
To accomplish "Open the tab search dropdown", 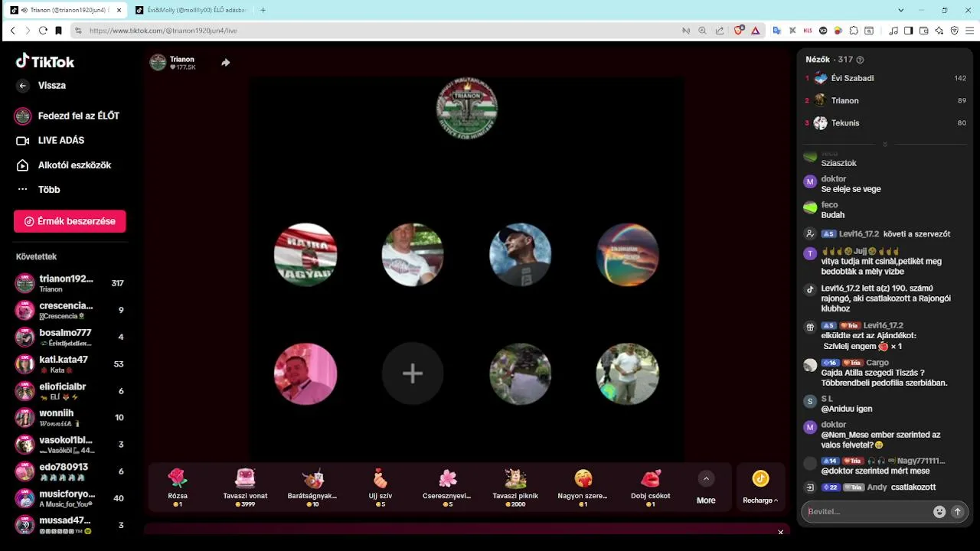I will (x=901, y=10).
